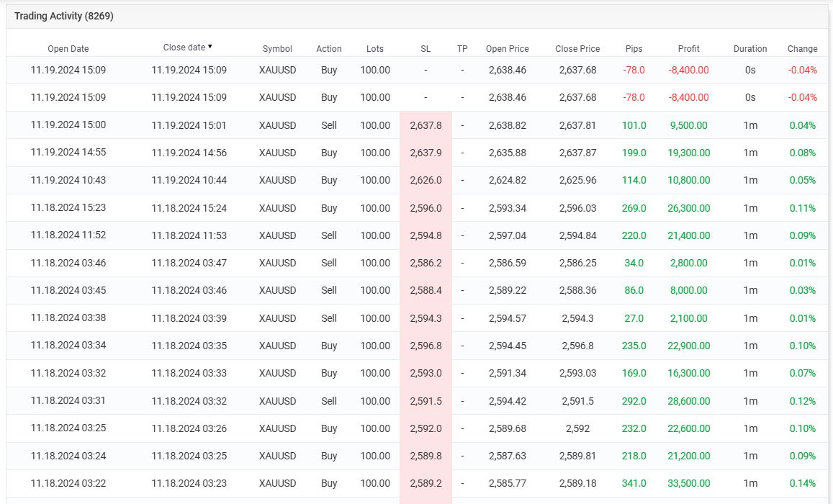Sort trades by Symbol column header
Screen dimensions: 833x504
[277, 49]
